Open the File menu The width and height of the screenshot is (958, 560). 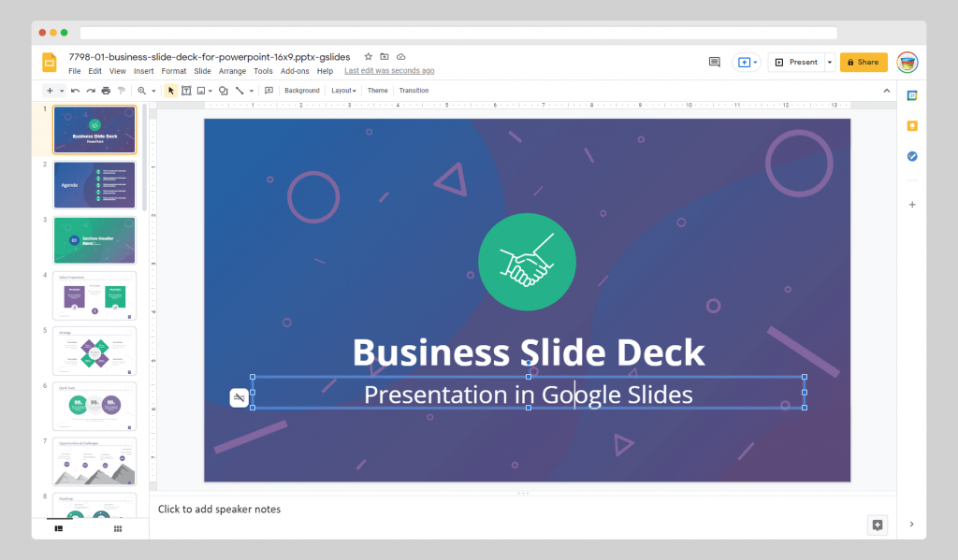(75, 71)
